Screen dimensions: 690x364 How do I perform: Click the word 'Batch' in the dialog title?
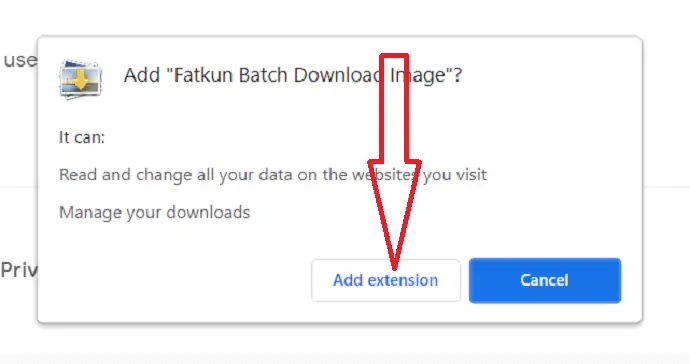click(x=263, y=75)
